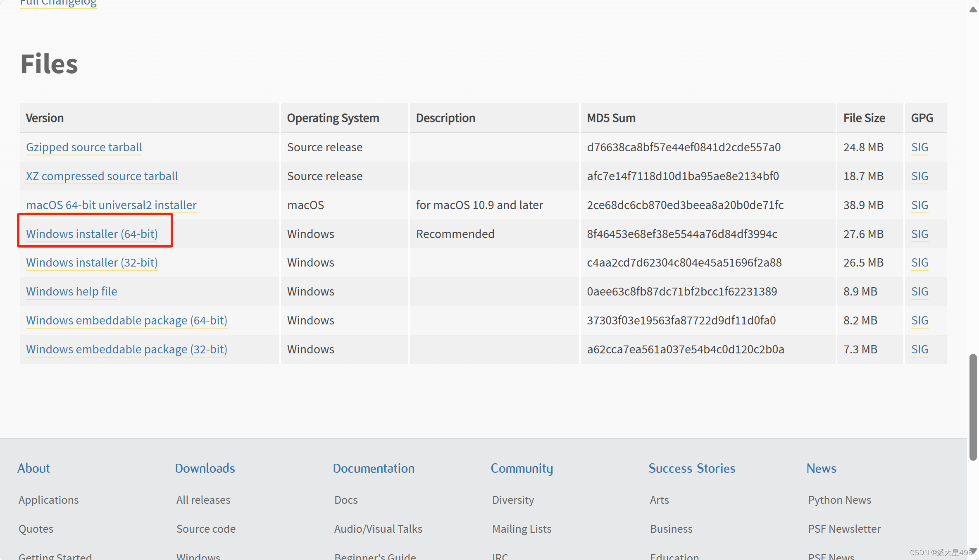Open the Windows help file link
The image size is (979, 560).
[71, 291]
